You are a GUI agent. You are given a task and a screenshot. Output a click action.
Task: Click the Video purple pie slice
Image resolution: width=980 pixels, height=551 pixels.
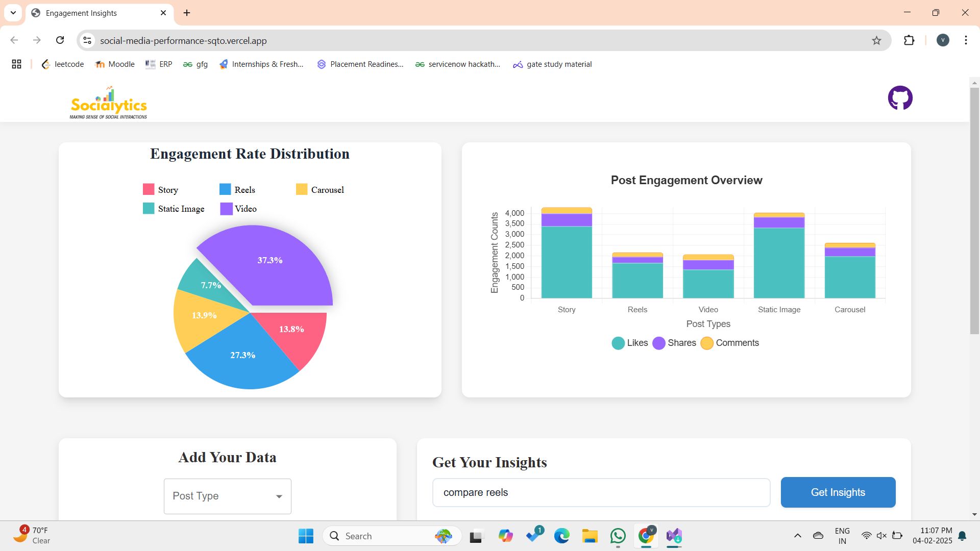click(x=276, y=270)
